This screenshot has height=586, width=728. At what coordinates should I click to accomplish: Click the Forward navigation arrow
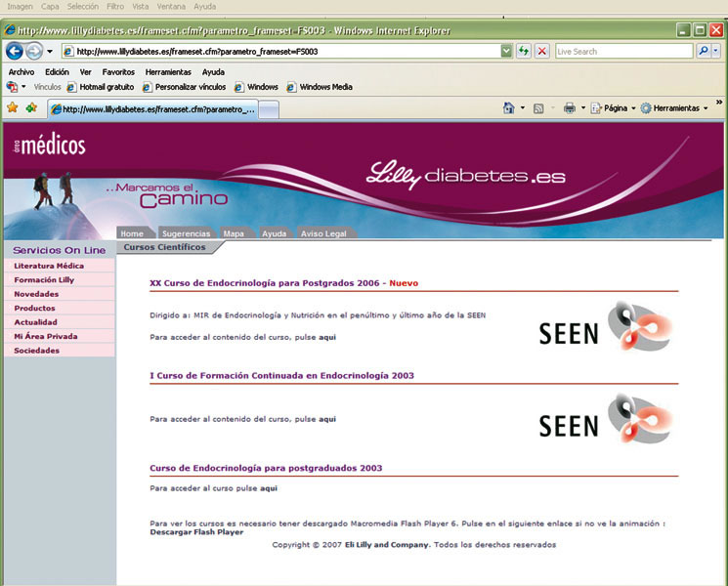click(x=34, y=51)
